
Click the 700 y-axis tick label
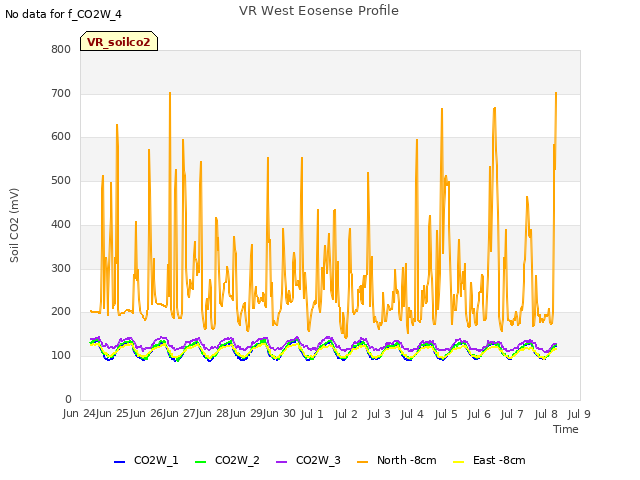(x=61, y=93)
